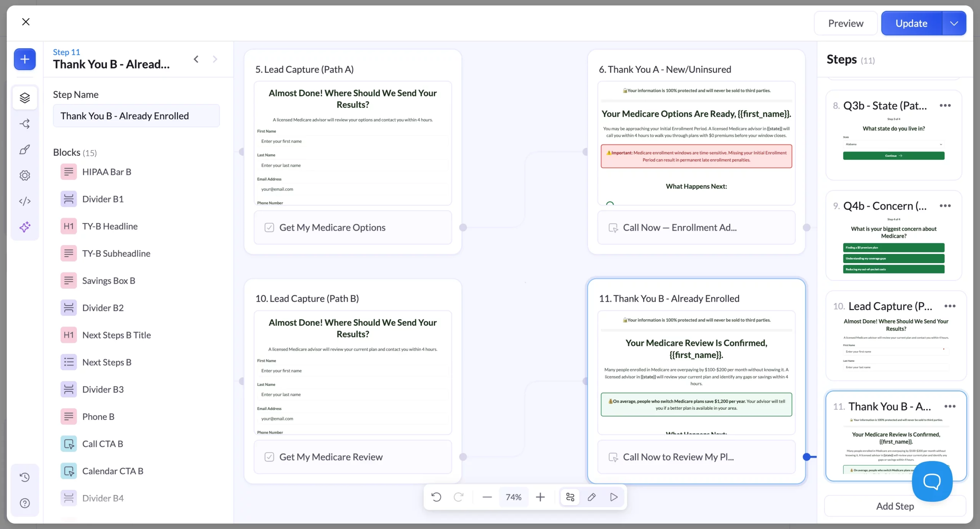980x529 pixels.
Task: Go to previous step using left chevron
Action: pos(196,59)
